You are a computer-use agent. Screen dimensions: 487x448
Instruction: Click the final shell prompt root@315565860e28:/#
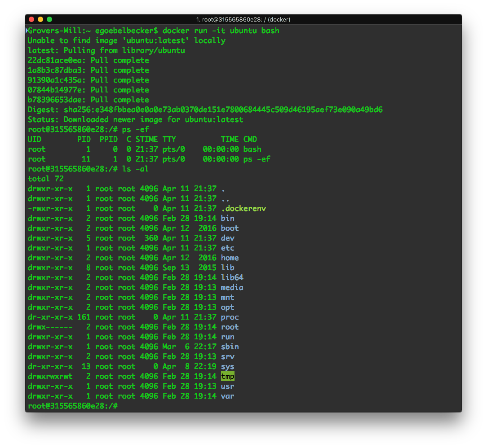pyautogui.click(x=73, y=406)
